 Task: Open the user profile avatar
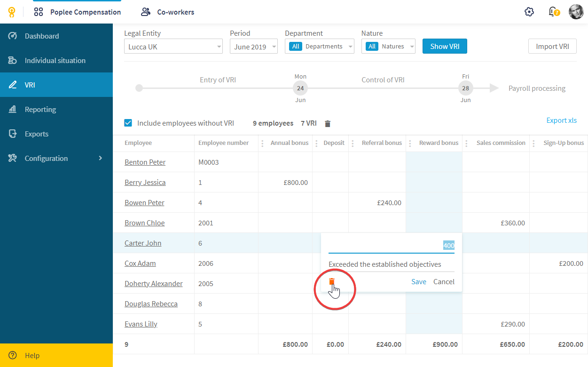point(576,12)
